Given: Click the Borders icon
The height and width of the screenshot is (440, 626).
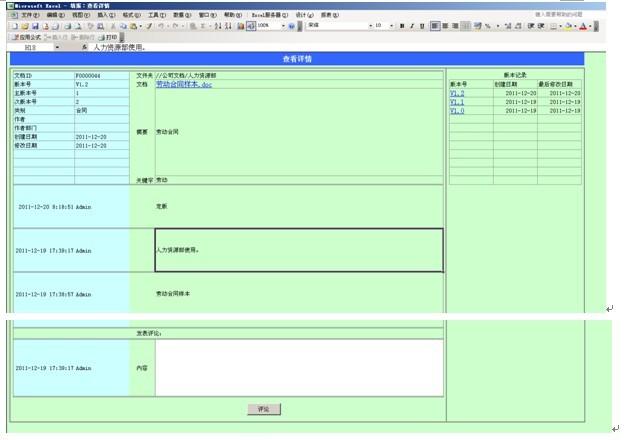Looking at the screenshot, I should (554, 26).
